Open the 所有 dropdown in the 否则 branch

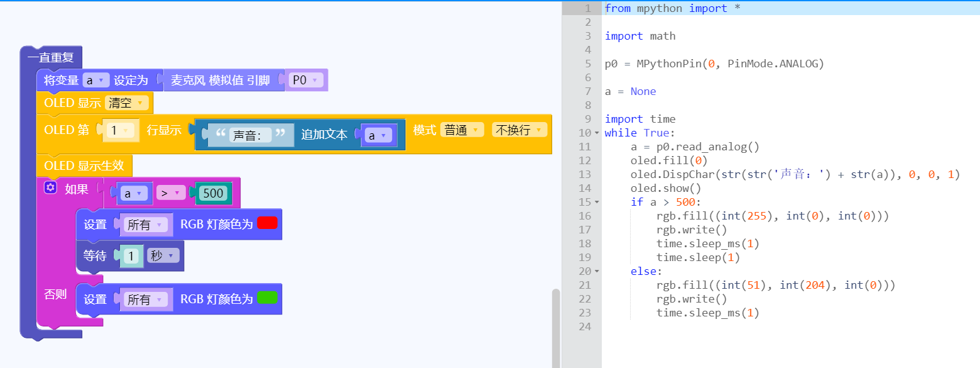tap(146, 299)
